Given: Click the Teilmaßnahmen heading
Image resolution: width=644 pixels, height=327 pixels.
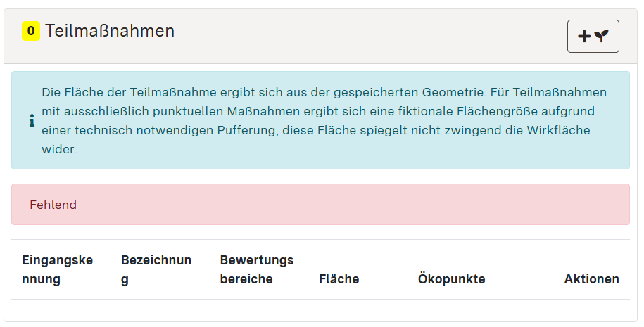Looking at the screenshot, I should [x=110, y=31].
